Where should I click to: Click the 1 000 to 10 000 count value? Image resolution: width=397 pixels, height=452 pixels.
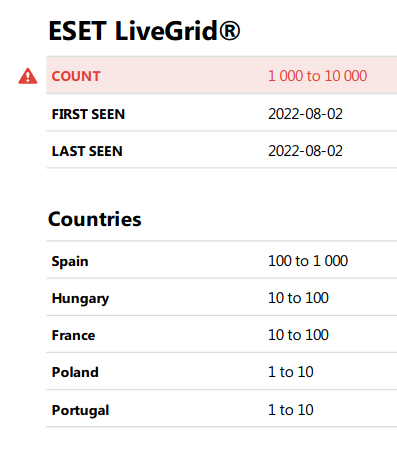317,76
